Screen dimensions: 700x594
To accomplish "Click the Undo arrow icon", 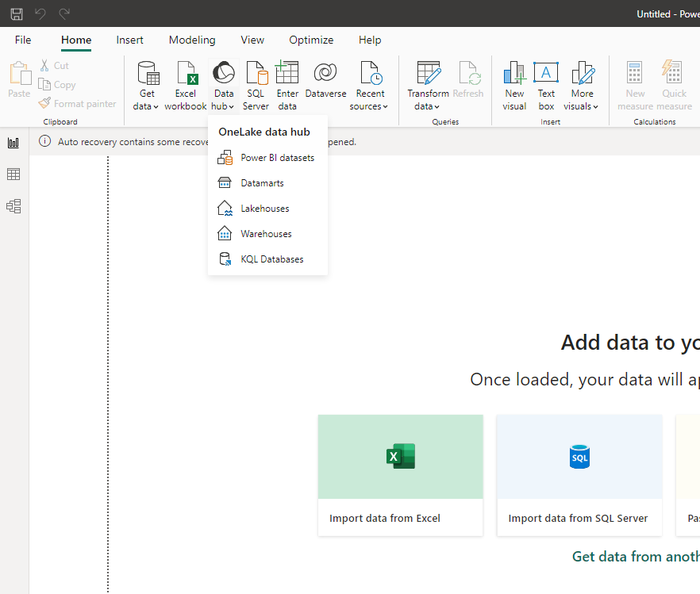I will click(40, 13).
